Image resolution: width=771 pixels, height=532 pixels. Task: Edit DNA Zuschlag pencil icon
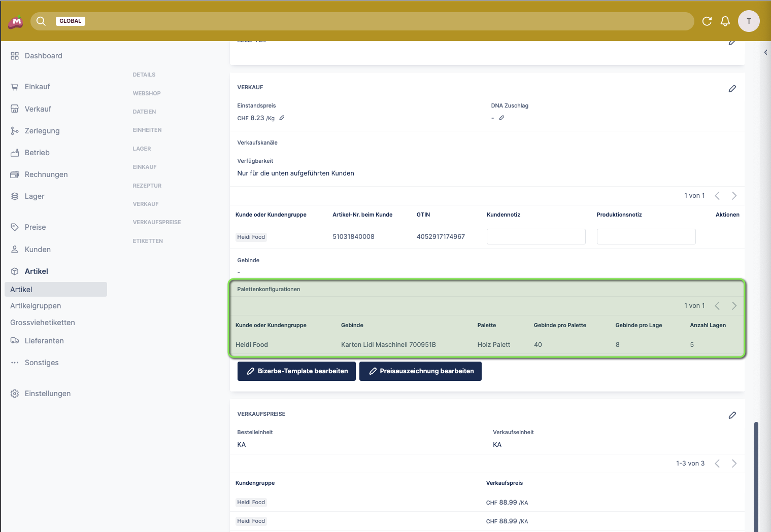pyautogui.click(x=501, y=118)
